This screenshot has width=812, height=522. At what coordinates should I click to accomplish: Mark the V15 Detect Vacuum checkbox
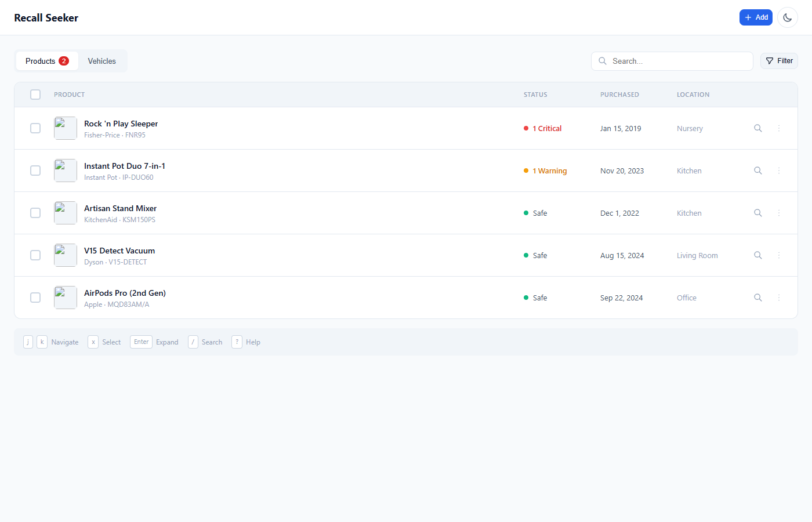(35, 255)
